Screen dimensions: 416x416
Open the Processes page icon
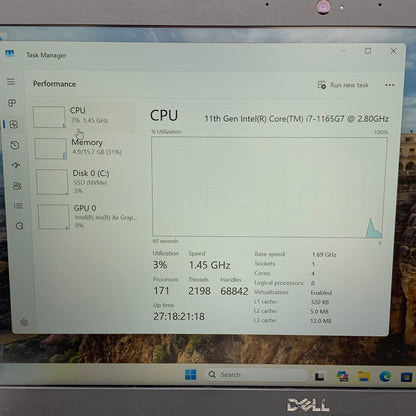12,103
